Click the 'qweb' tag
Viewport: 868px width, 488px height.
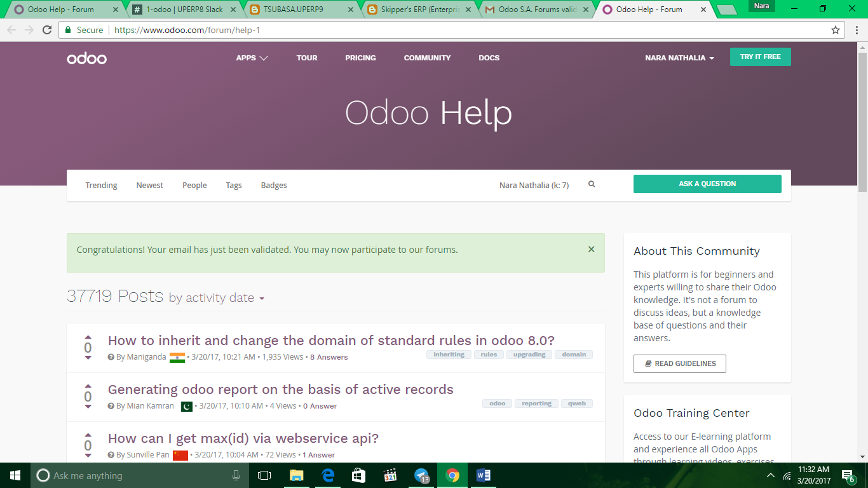point(577,403)
